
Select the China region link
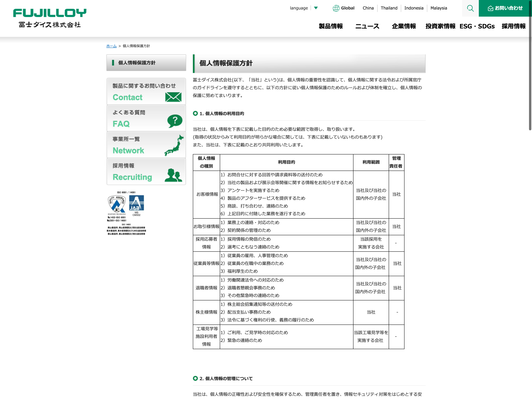[368, 8]
